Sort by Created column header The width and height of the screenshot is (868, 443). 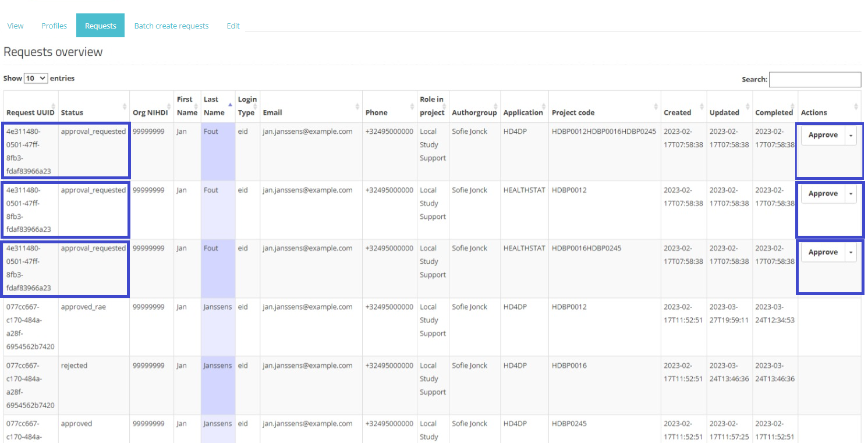pos(677,112)
